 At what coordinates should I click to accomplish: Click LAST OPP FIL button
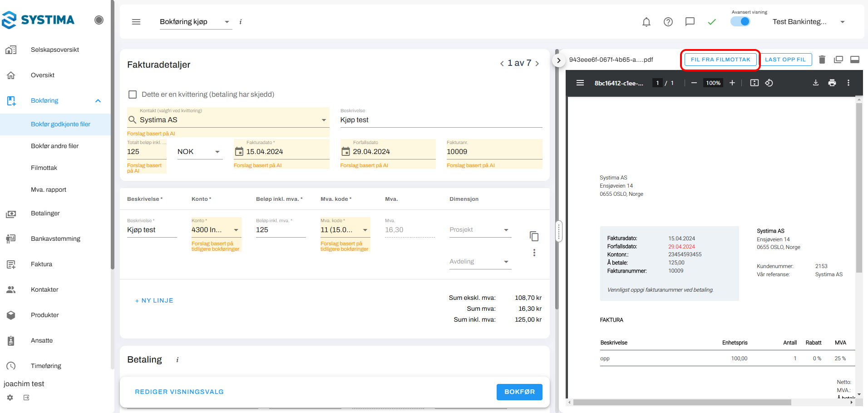tap(785, 60)
